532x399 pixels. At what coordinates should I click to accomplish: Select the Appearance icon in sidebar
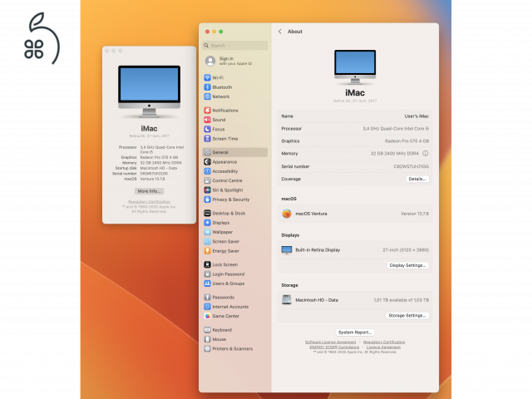207,162
